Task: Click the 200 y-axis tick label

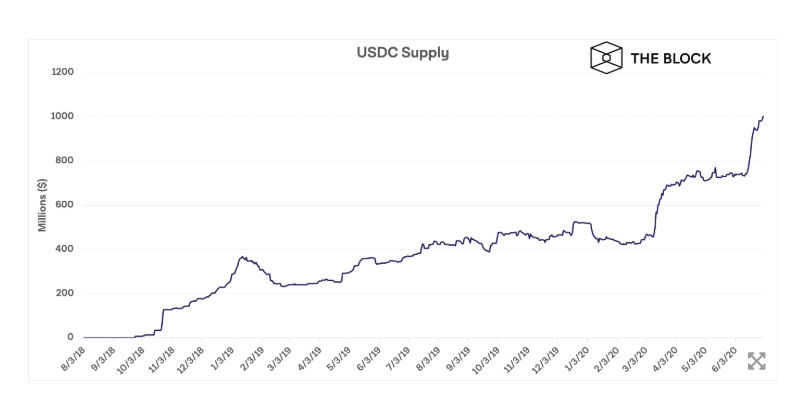Action: click(x=65, y=293)
